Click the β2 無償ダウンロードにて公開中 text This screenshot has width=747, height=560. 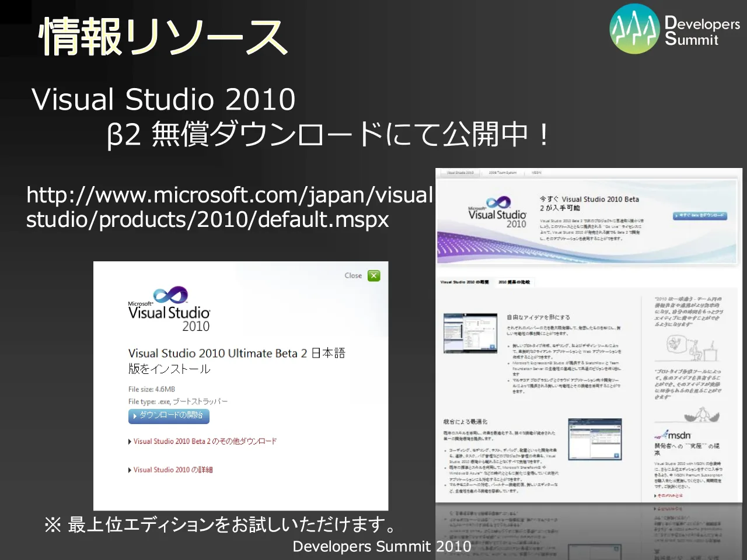(328, 135)
